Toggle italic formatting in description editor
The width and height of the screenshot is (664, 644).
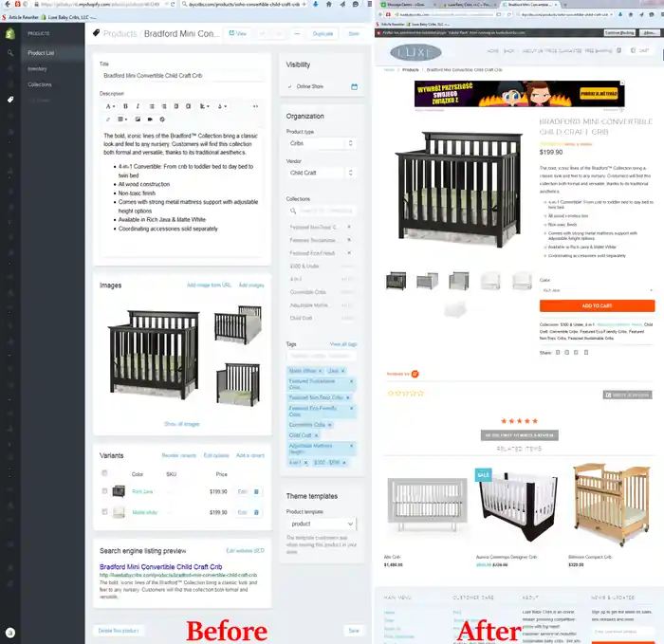138,106
